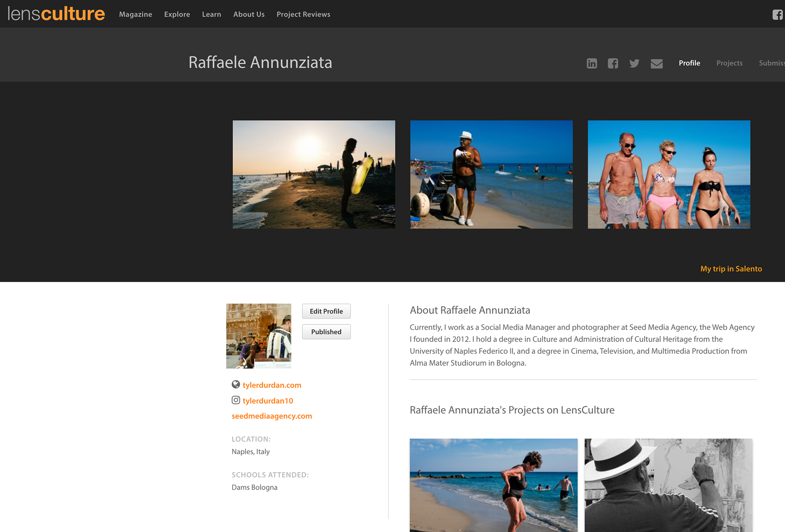Switch to the Submissions tab
This screenshot has height=532, width=785.
(x=772, y=63)
